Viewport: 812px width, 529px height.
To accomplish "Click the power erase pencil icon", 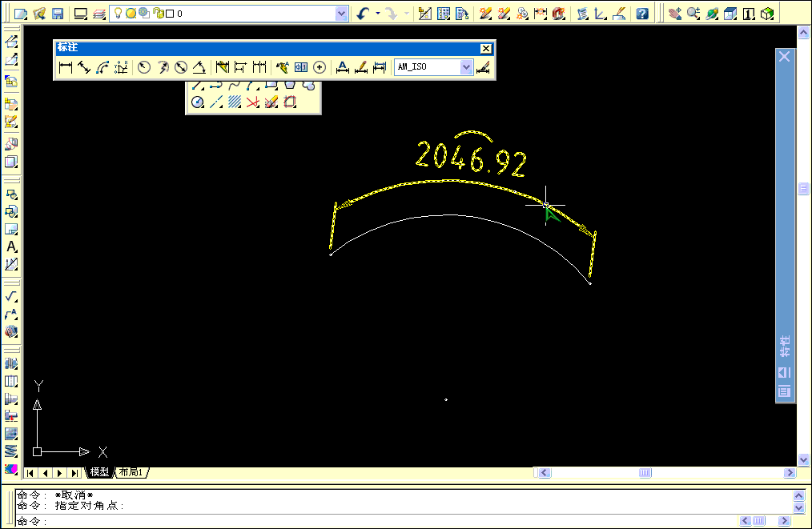I will 504,14.
